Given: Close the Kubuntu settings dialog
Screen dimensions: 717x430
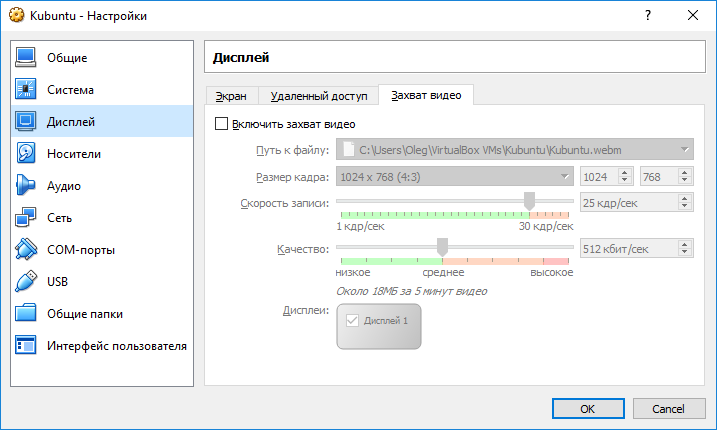Looking at the screenshot, I should pyautogui.click(x=693, y=15).
